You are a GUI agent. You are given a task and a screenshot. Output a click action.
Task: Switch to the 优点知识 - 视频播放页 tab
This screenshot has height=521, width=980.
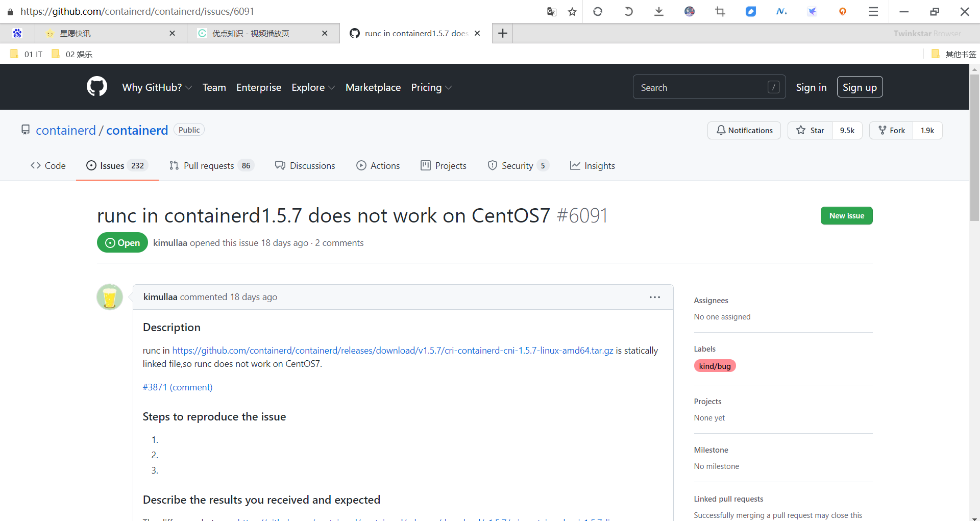[263, 33]
